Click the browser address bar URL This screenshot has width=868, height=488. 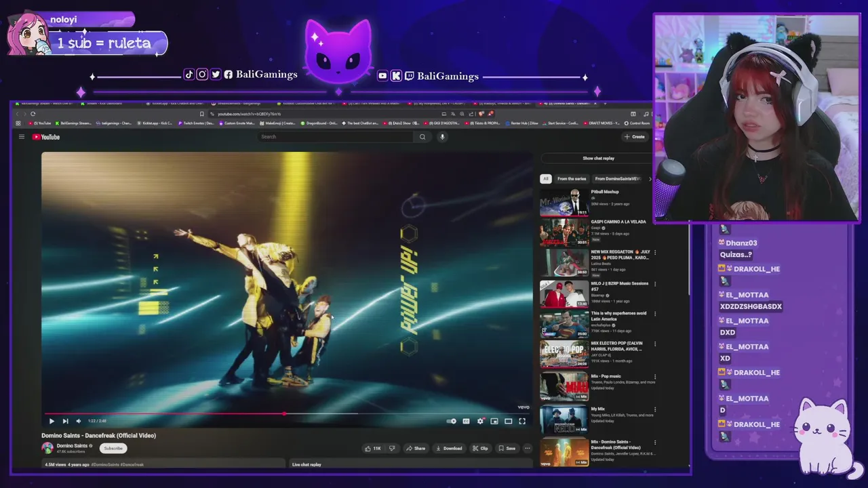point(249,114)
